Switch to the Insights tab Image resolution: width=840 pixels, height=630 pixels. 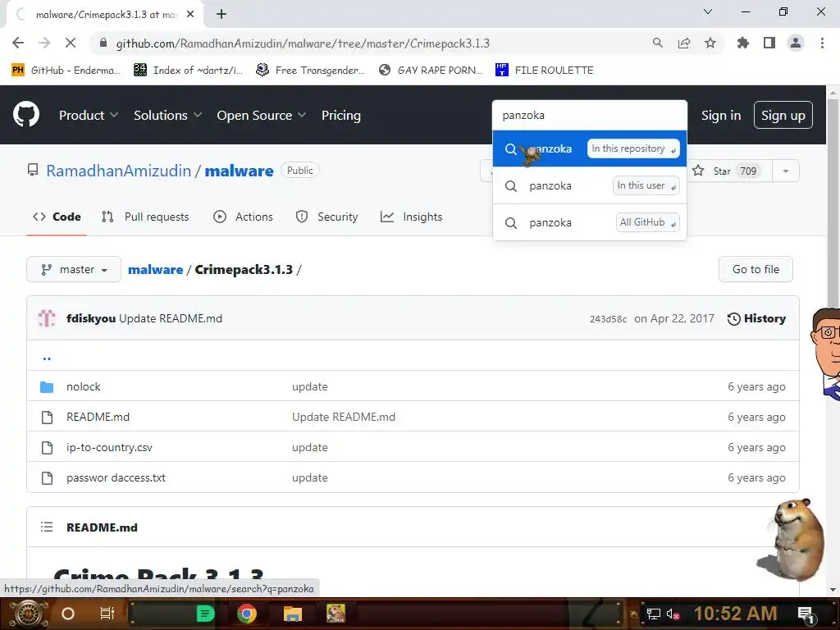pos(412,217)
